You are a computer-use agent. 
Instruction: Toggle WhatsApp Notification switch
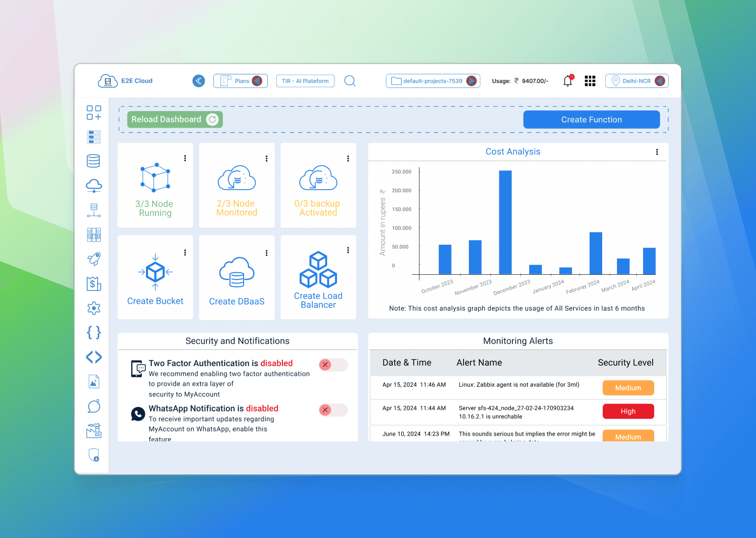point(333,410)
